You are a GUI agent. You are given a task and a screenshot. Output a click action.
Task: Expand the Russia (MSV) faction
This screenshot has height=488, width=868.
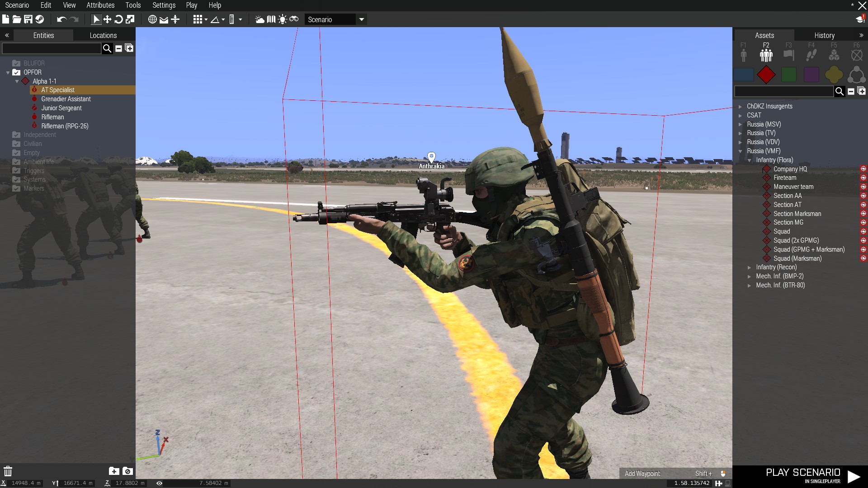click(x=740, y=124)
